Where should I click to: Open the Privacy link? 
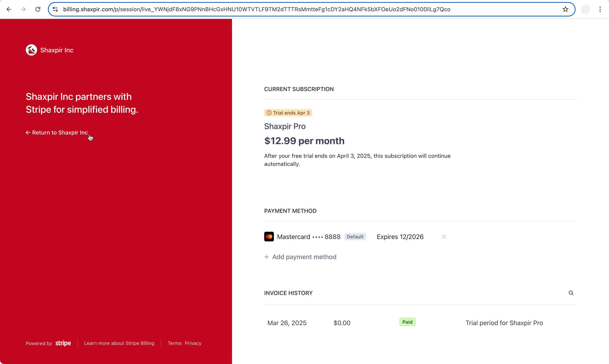coord(193,343)
